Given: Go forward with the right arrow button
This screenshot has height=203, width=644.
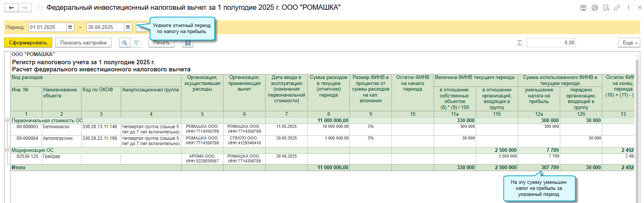Looking at the screenshot, I should click(25, 8).
